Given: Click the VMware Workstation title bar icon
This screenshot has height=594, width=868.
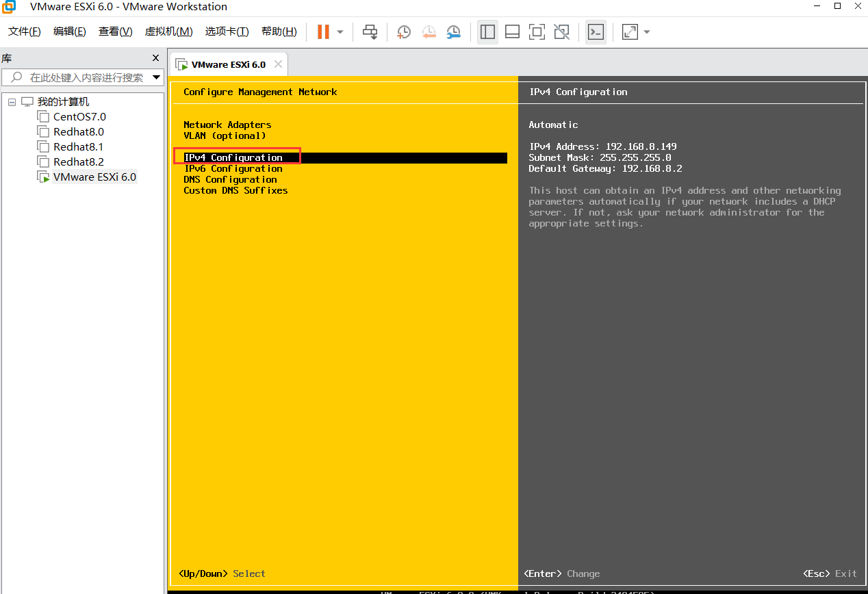Looking at the screenshot, I should click(10, 7).
